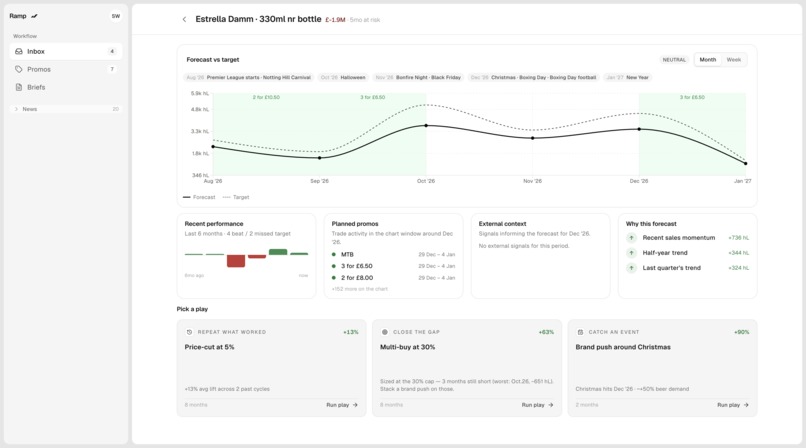This screenshot has width=806, height=448.
Task: Open the Inbox tray icon
Action: (19, 51)
